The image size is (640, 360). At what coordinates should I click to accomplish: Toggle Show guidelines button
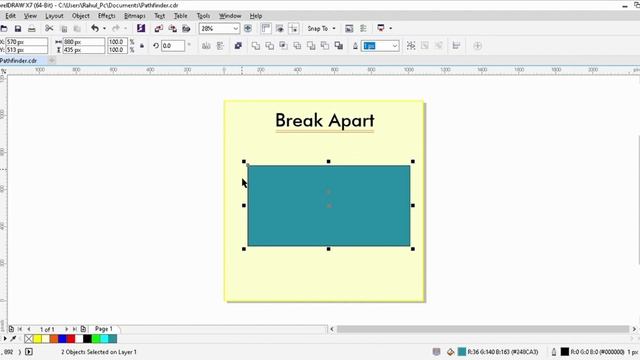[x=293, y=28]
